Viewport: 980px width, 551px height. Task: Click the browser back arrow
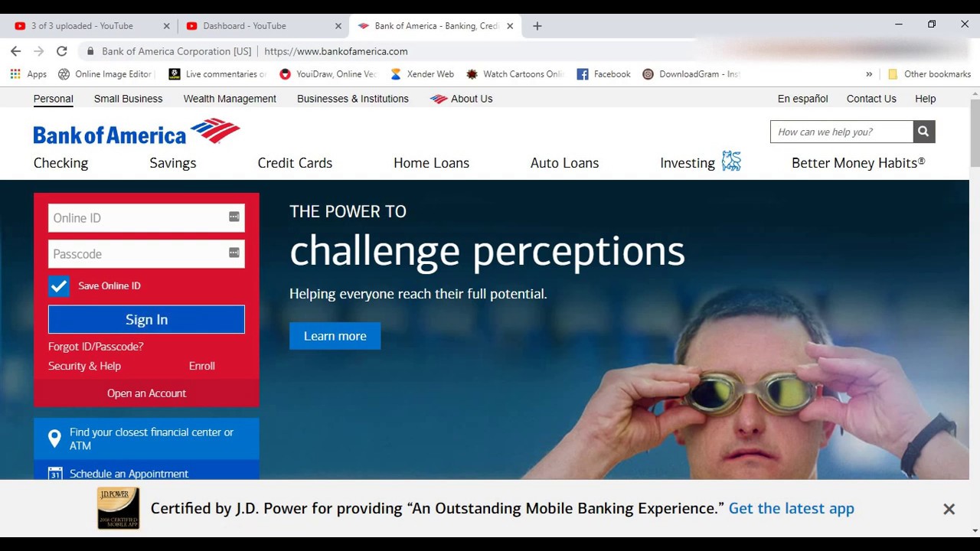[15, 51]
